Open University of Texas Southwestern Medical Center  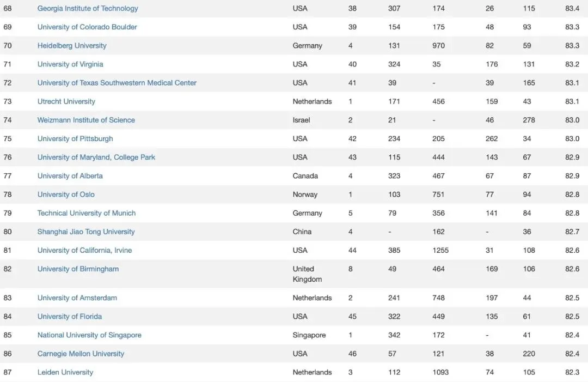pyautogui.click(x=117, y=83)
